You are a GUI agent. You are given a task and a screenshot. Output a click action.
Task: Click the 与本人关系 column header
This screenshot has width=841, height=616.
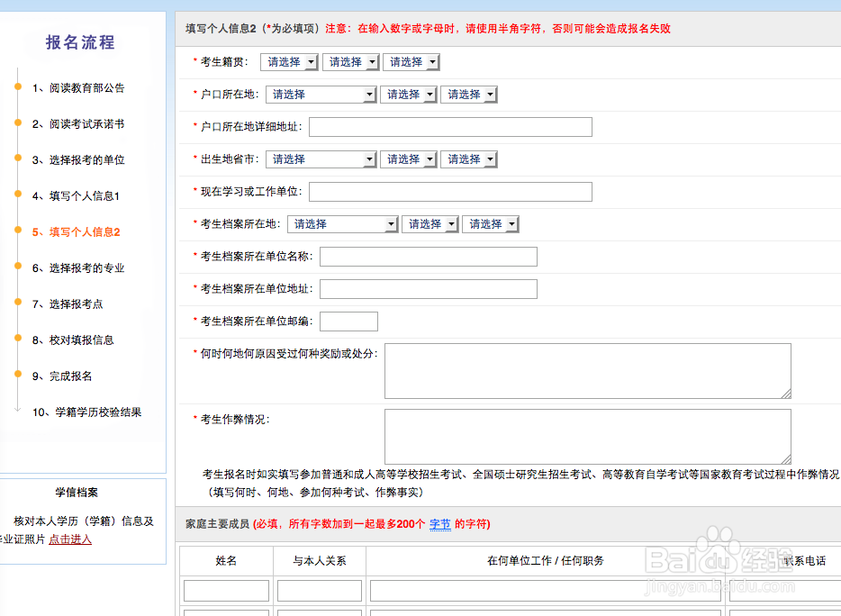tap(320, 561)
